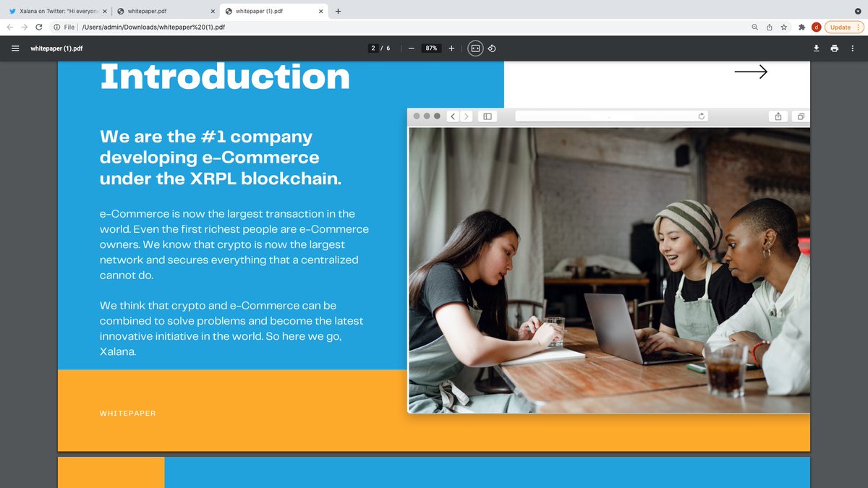This screenshot has width=868, height=488.
Task: Switch to whitepaper.pdf tab
Action: click(166, 11)
